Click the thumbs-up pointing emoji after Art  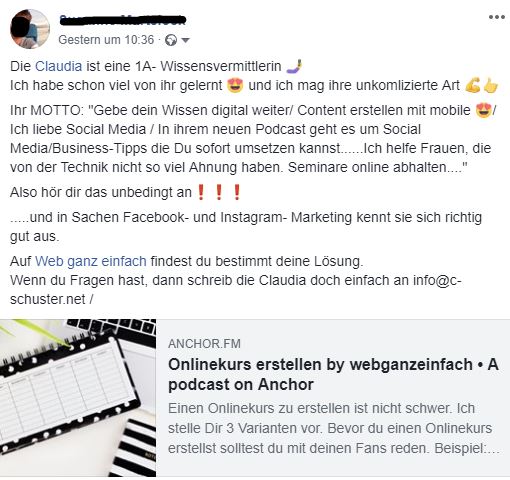click(x=490, y=85)
